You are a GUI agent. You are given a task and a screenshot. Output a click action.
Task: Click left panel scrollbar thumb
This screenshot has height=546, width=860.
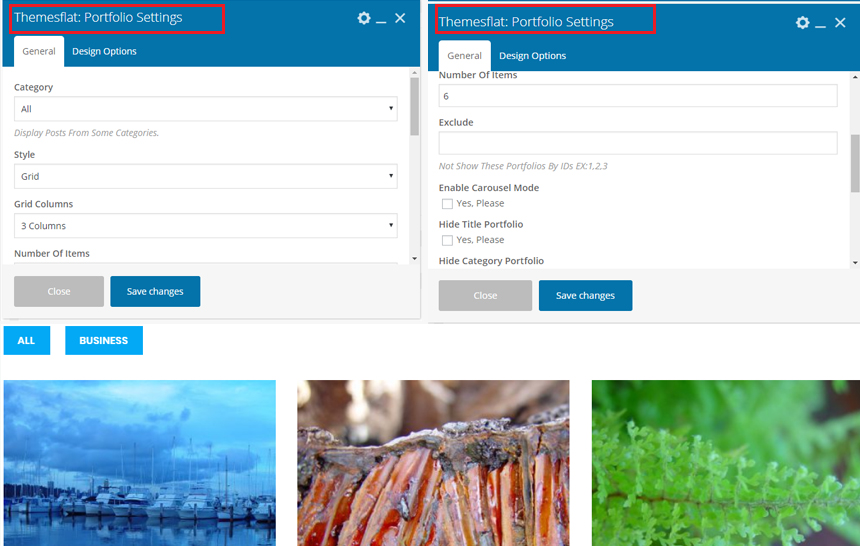point(415,106)
